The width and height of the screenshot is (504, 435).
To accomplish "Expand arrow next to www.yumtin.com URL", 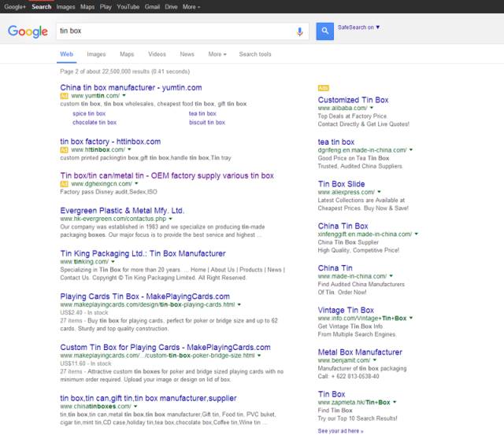I will coord(124,96).
